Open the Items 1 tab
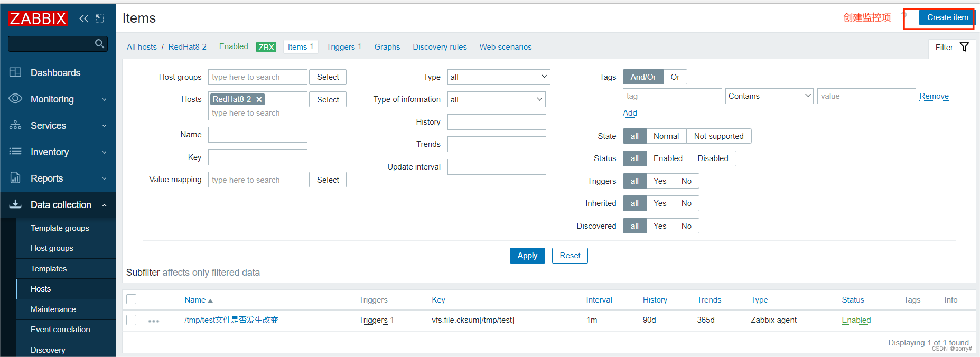The image size is (980, 357). coord(301,47)
